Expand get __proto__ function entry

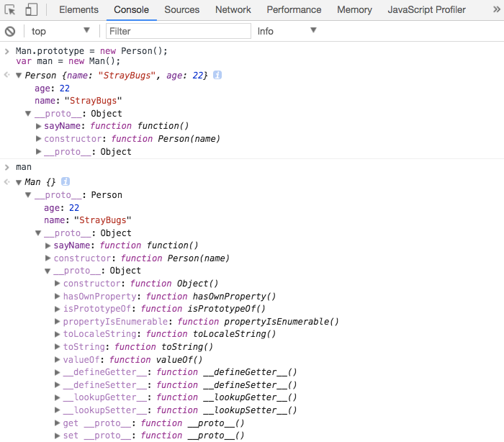coord(57,423)
